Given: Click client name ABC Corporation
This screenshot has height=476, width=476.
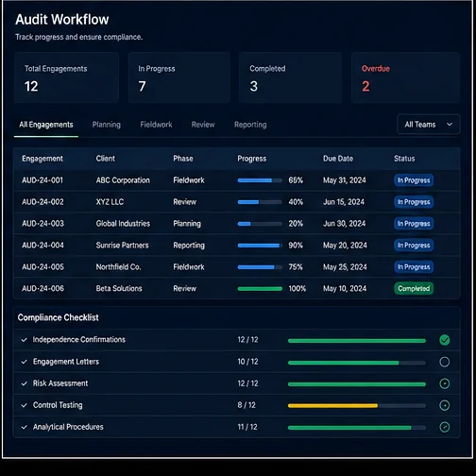Looking at the screenshot, I should tap(123, 180).
